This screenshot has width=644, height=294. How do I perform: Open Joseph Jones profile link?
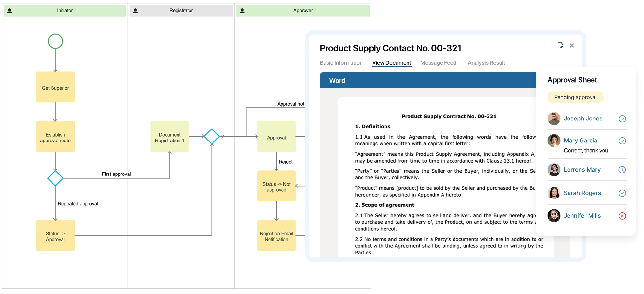pos(583,119)
